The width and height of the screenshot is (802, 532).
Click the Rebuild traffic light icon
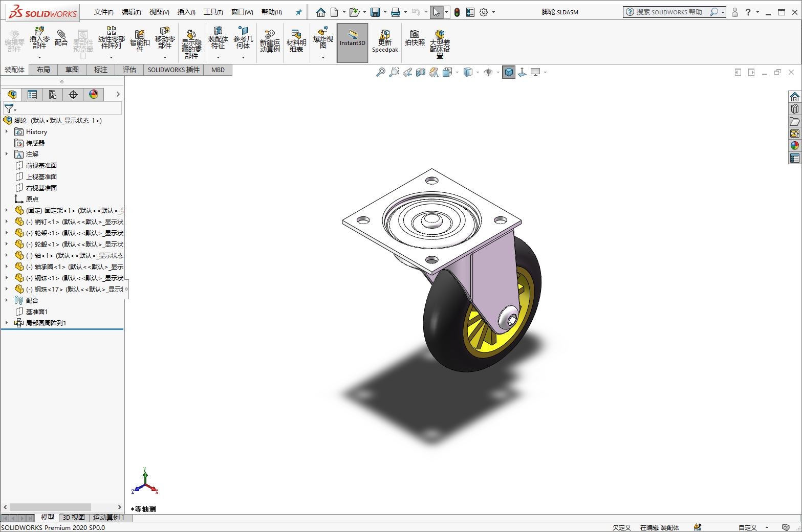(x=457, y=12)
